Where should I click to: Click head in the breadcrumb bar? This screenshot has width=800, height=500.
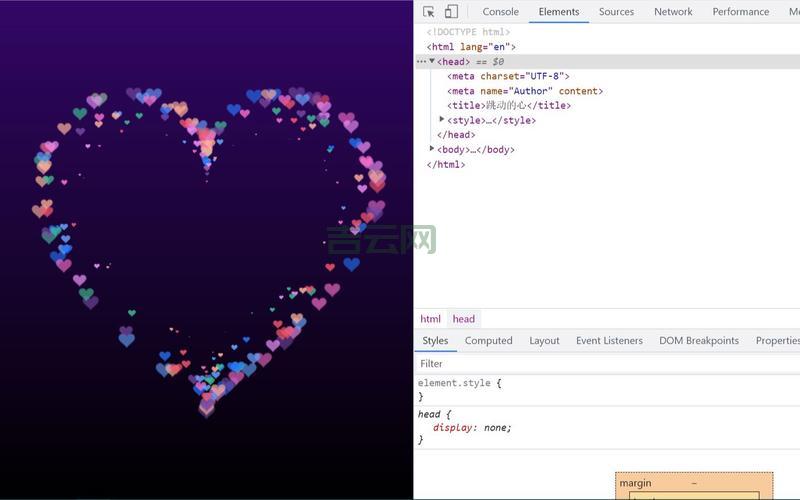pyautogui.click(x=464, y=319)
